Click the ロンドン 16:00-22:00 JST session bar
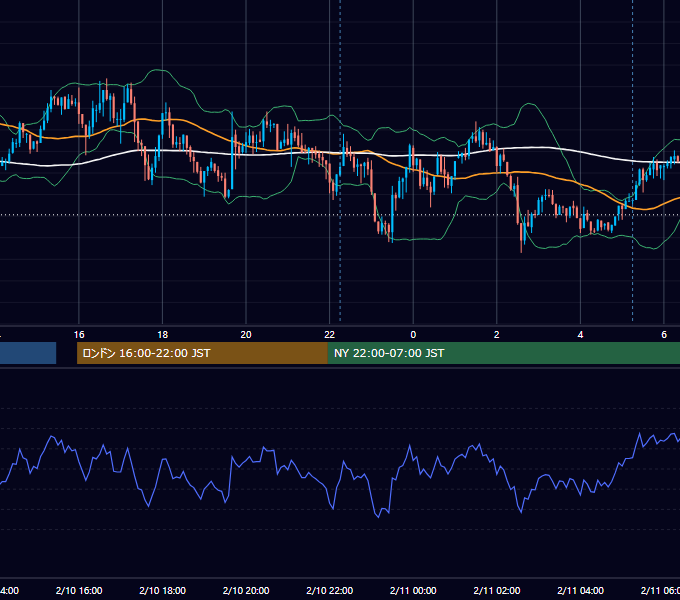The width and height of the screenshot is (680, 600). 202,353
